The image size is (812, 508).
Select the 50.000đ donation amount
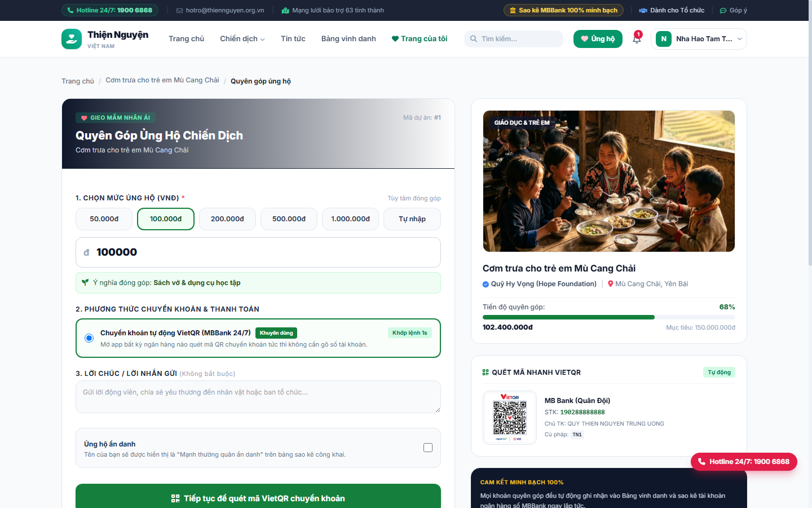[104, 219]
